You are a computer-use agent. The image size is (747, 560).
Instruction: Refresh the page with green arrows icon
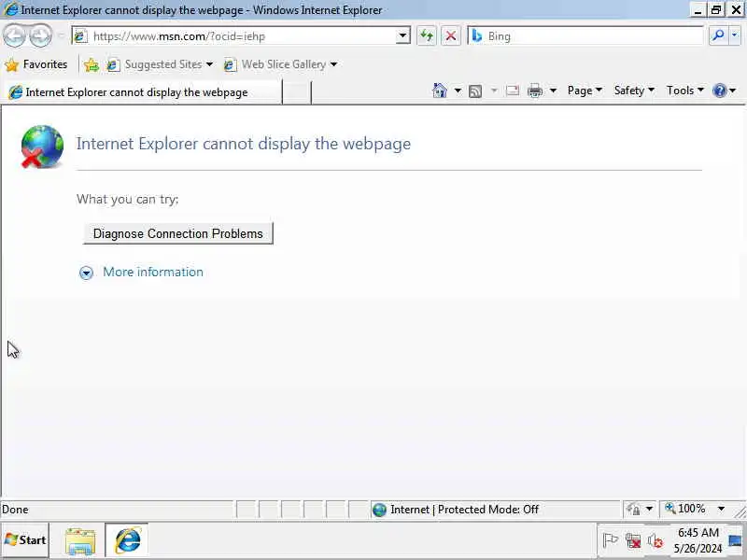[427, 35]
